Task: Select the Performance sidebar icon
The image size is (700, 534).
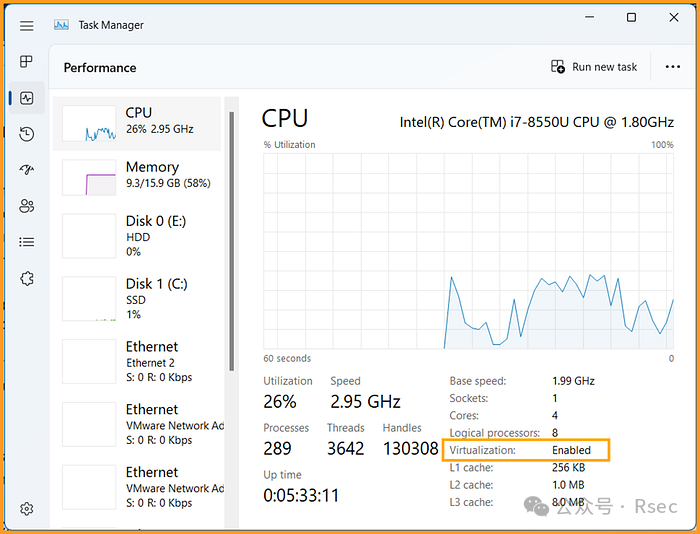Action: tap(27, 98)
